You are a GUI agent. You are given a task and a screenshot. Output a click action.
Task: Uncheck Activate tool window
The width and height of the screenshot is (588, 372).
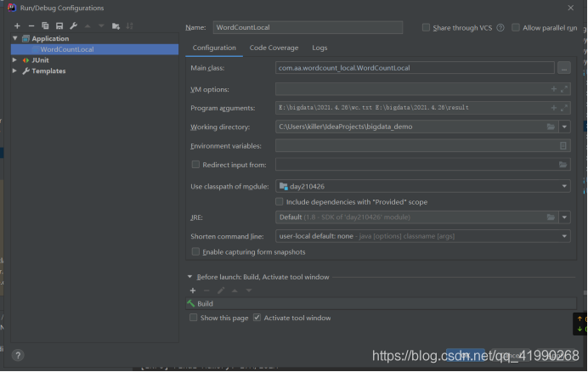[257, 318]
